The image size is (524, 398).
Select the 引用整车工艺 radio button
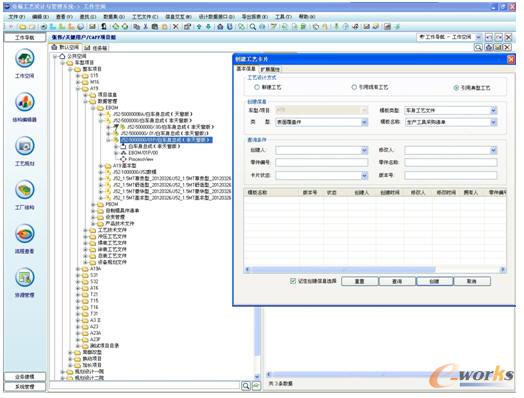pyautogui.click(x=354, y=87)
